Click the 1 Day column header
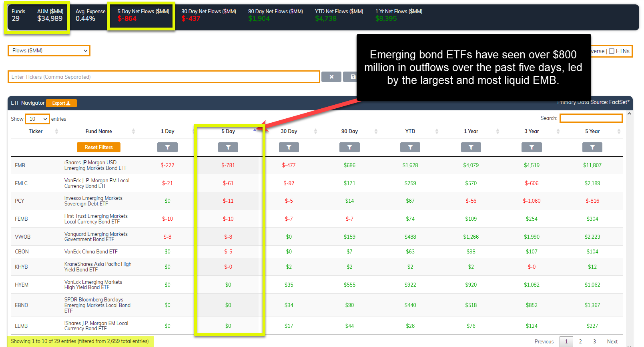 167,131
